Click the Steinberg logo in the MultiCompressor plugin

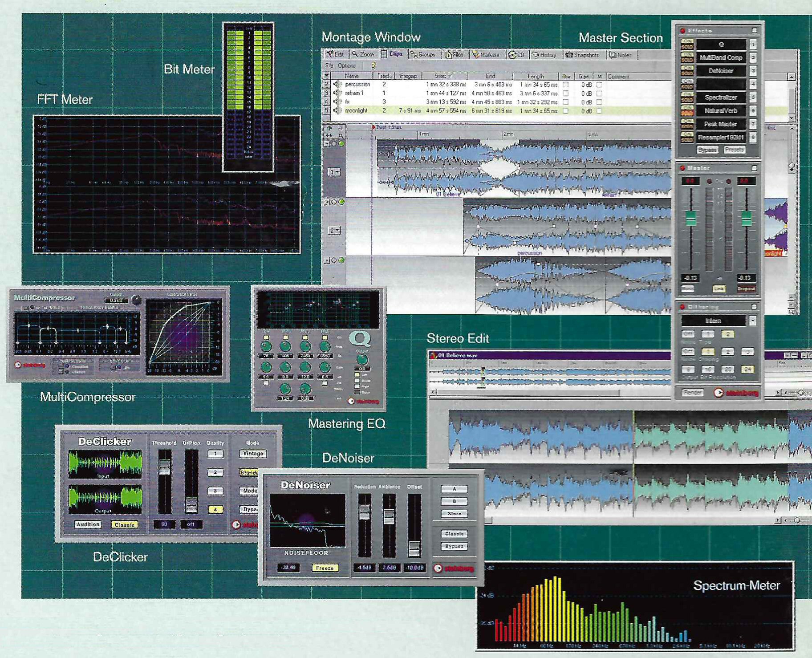click(x=30, y=365)
